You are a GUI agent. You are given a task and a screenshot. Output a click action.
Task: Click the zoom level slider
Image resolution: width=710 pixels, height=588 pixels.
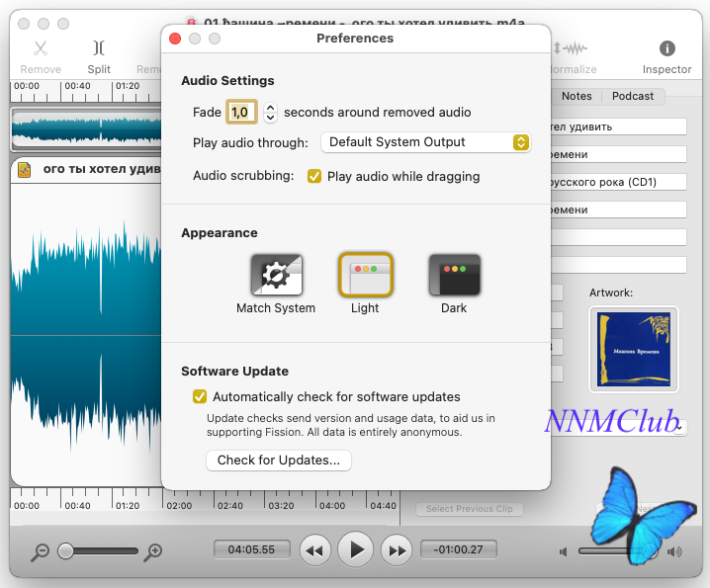coord(98,550)
